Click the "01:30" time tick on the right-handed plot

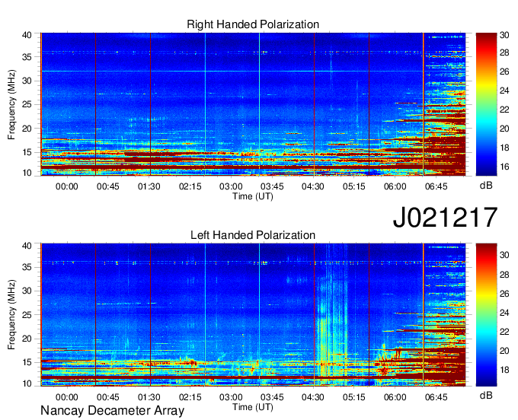tap(149, 186)
